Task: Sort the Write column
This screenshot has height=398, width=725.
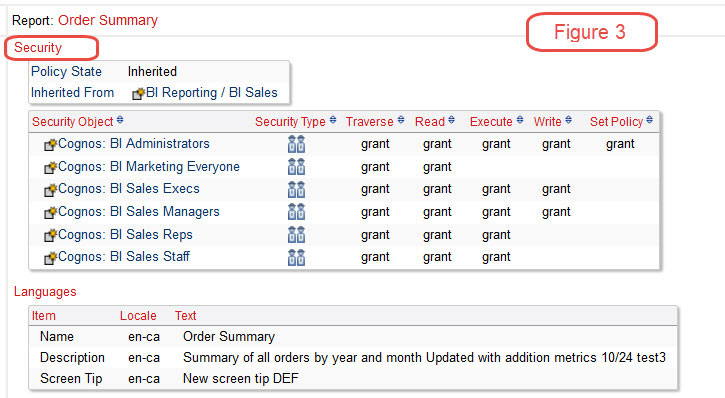Action: (x=568, y=120)
